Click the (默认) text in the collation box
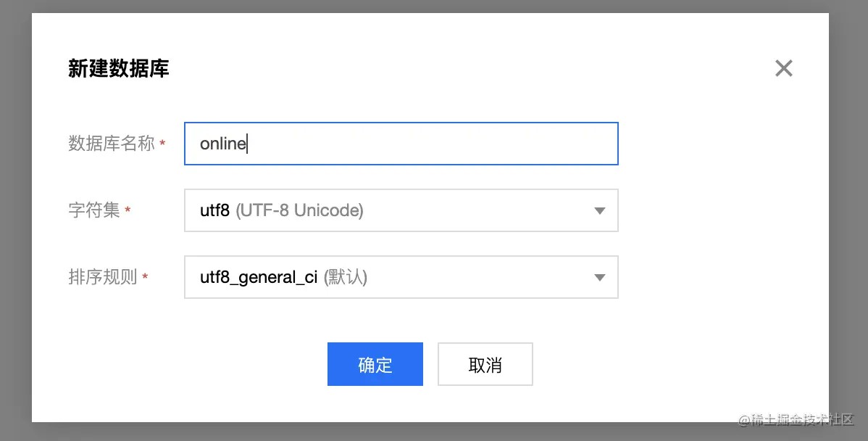This screenshot has width=868, height=441. [x=346, y=277]
